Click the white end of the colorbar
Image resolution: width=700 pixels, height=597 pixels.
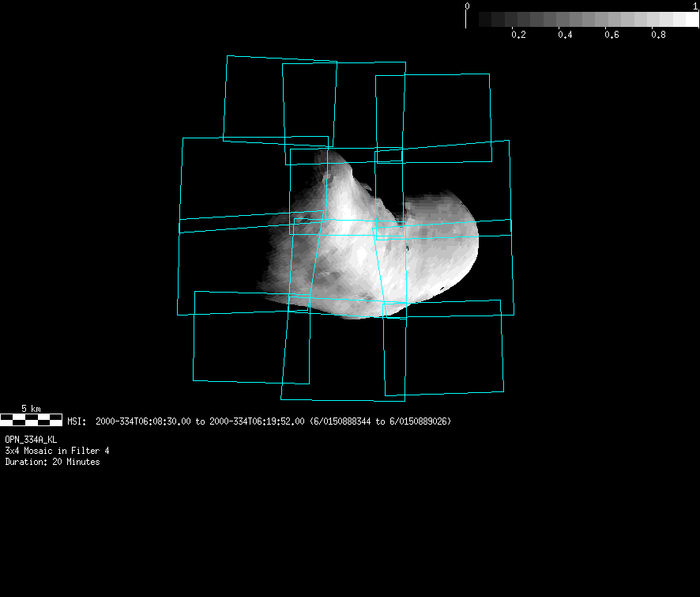point(686,20)
